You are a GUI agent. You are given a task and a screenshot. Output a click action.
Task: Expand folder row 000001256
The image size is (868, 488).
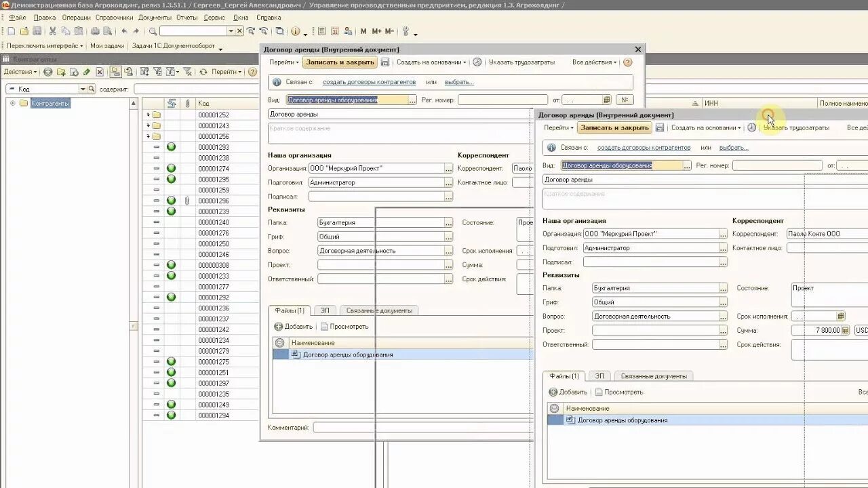(148, 136)
